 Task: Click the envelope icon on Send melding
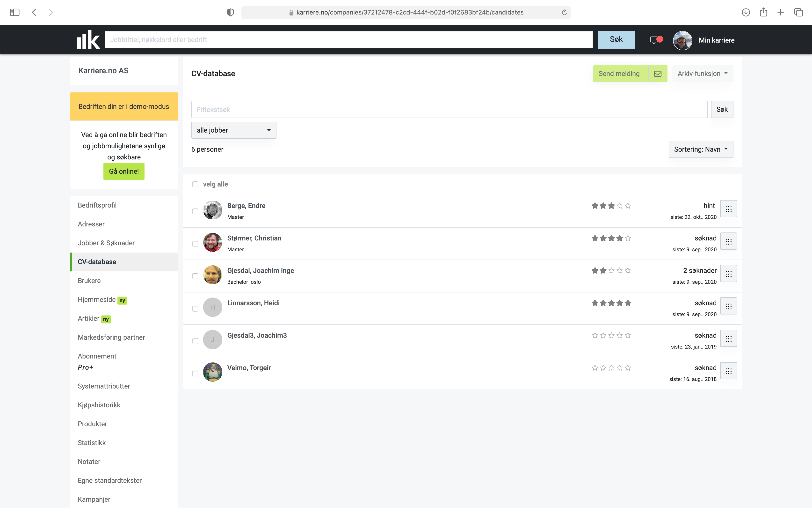point(658,74)
